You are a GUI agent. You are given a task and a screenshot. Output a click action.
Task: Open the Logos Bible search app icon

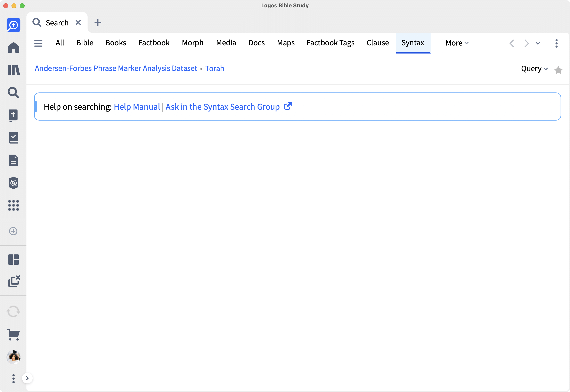13,25
